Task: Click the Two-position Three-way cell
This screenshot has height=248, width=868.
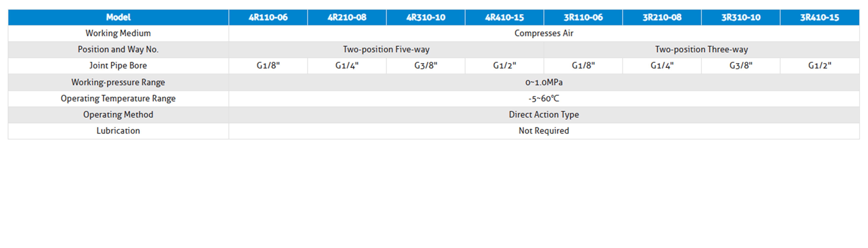Action: pyautogui.click(x=701, y=50)
